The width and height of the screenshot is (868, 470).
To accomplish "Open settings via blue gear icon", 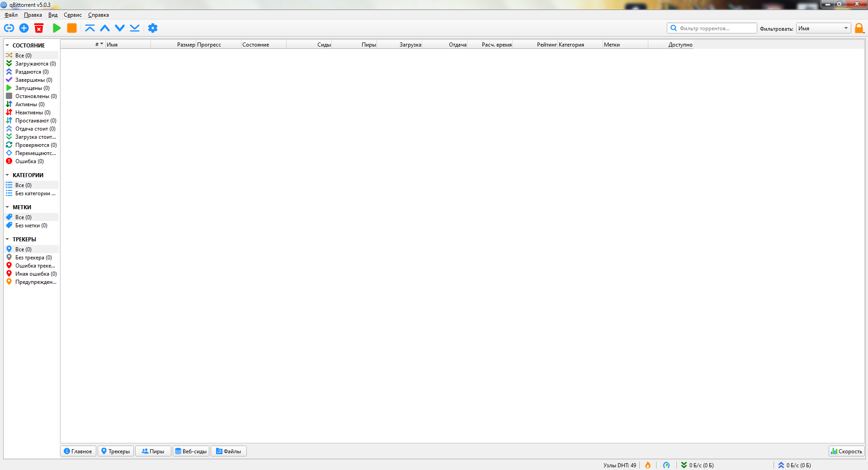I will [153, 28].
